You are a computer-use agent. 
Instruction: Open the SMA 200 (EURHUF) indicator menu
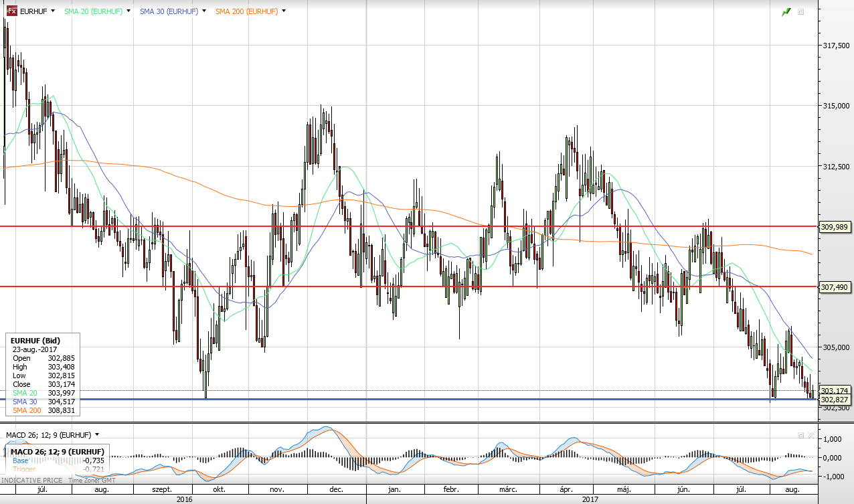click(x=284, y=11)
